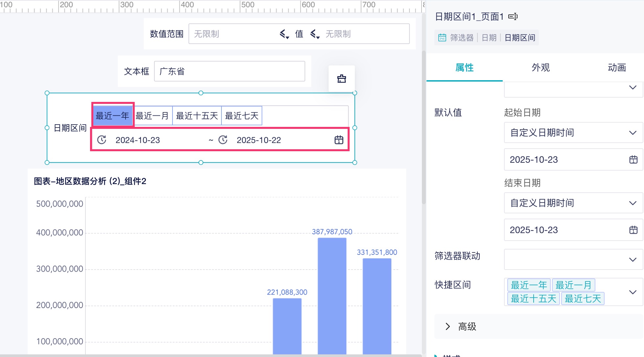Switch to the 动画 tab
Image resolution: width=644 pixels, height=357 pixels.
pyautogui.click(x=616, y=68)
